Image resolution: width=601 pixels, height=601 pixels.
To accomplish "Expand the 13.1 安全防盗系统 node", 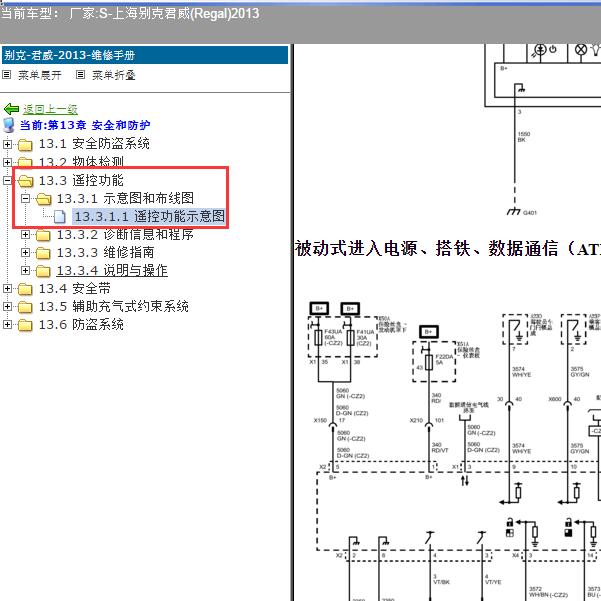I will pos(7,144).
